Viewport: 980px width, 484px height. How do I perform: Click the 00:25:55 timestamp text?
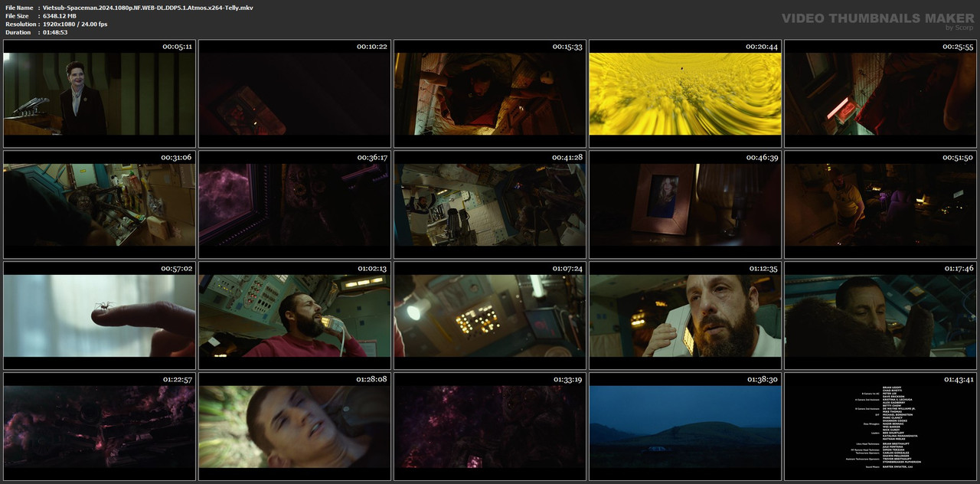click(958, 47)
